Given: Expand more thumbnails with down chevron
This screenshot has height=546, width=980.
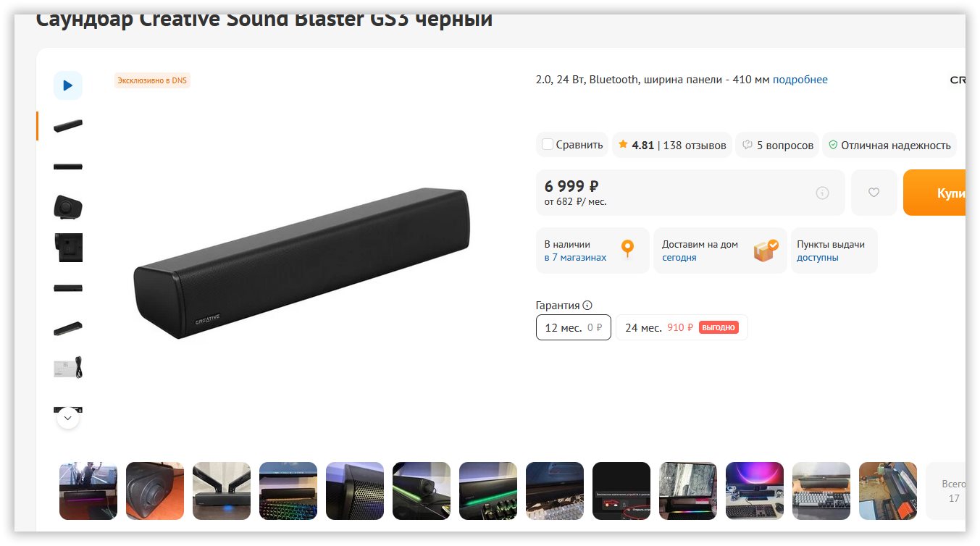Looking at the screenshot, I should pos(68,418).
